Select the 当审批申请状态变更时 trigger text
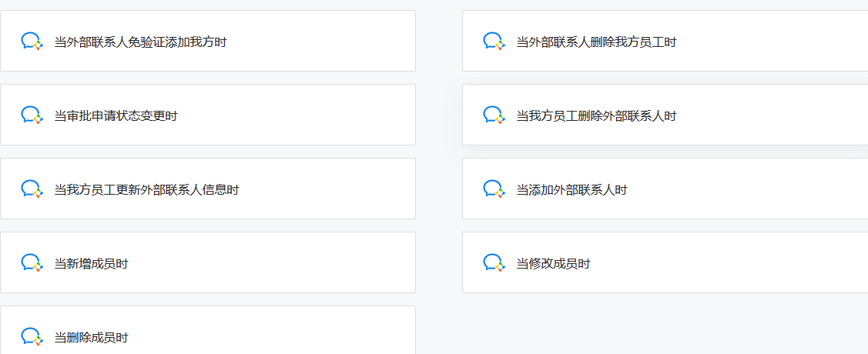Image resolution: width=868 pixels, height=354 pixels. 116,116
